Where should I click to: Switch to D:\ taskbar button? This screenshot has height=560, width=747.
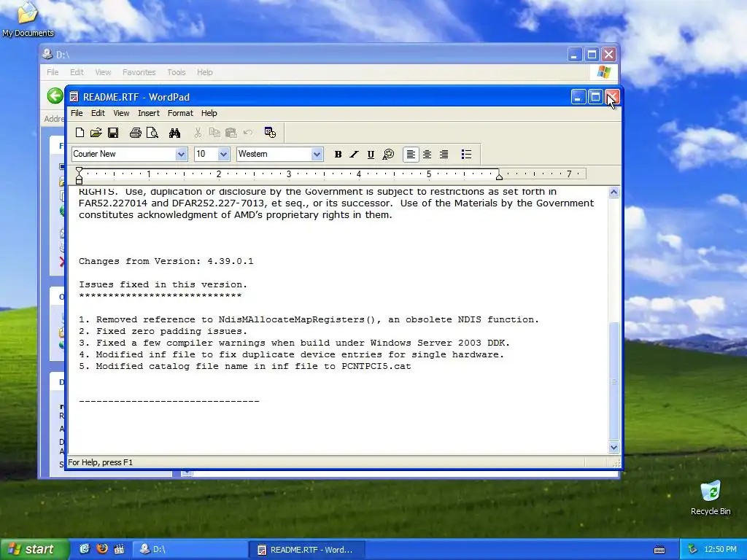click(189, 549)
